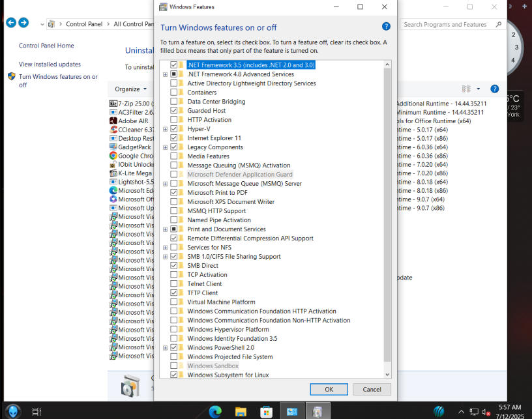The width and height of the screenshot is (532, 419).
Task: Click OK in Windows Features dialog
Action: (x=329, y=389)
